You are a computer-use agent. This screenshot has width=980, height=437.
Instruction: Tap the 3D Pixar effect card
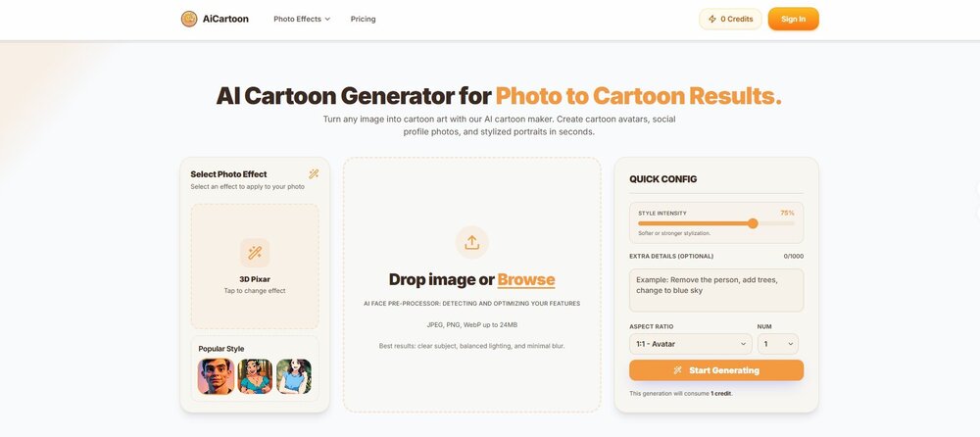(x=255, y=266)
